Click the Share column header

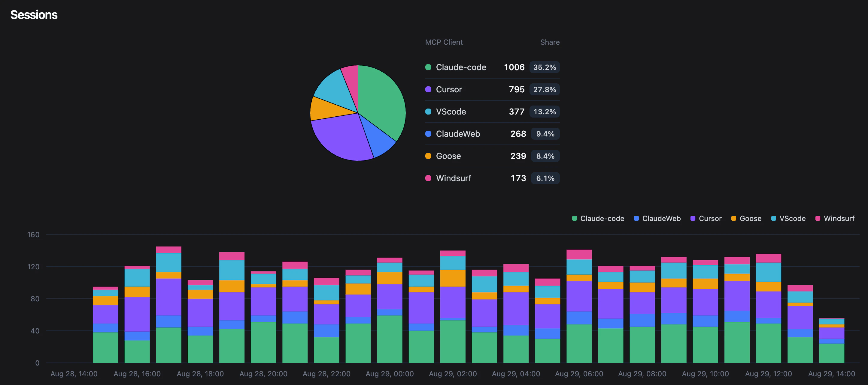click(550, 42)
